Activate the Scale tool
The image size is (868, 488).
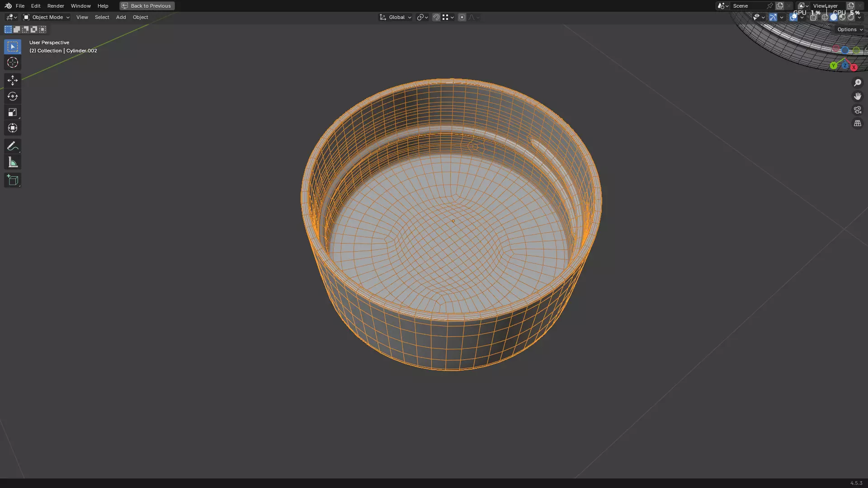tap(12, 112)
